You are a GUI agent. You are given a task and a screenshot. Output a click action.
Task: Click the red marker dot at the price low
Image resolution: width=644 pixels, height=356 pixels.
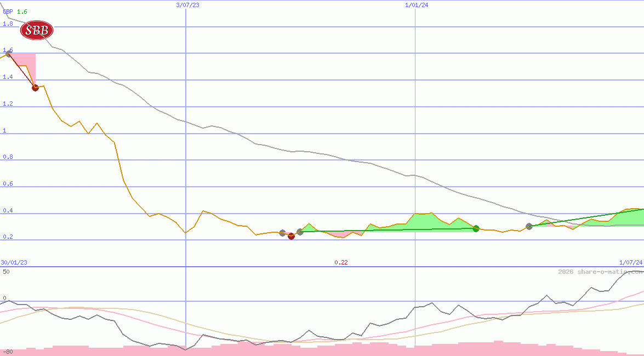click(291, 236)
